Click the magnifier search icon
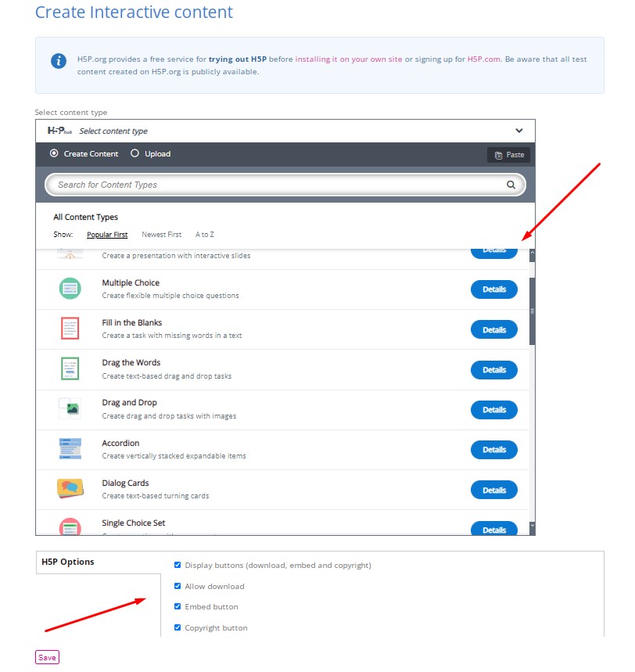 coord(511,185)
